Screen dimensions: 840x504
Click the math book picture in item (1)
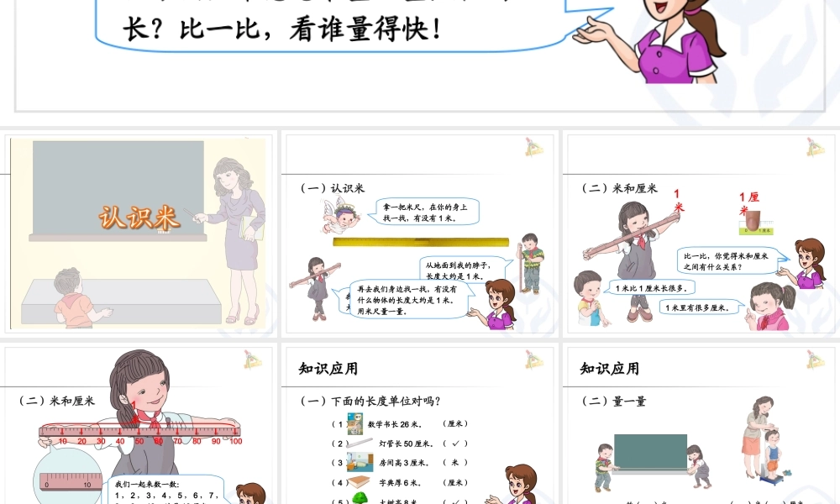[356, 423]
